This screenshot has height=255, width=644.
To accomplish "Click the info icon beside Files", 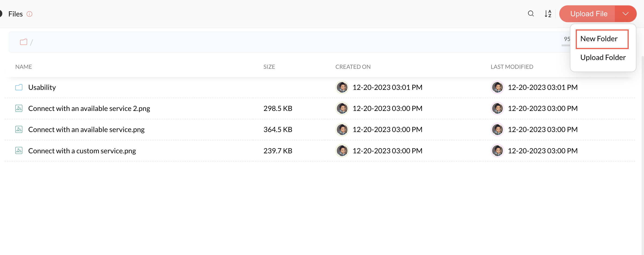I will pos(29,14).
